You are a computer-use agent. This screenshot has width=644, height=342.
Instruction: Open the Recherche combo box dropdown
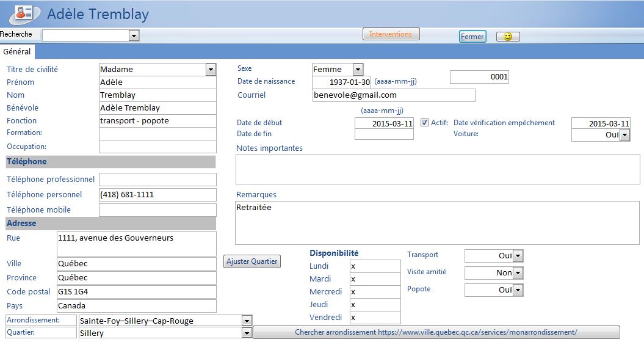pos(134,36)
